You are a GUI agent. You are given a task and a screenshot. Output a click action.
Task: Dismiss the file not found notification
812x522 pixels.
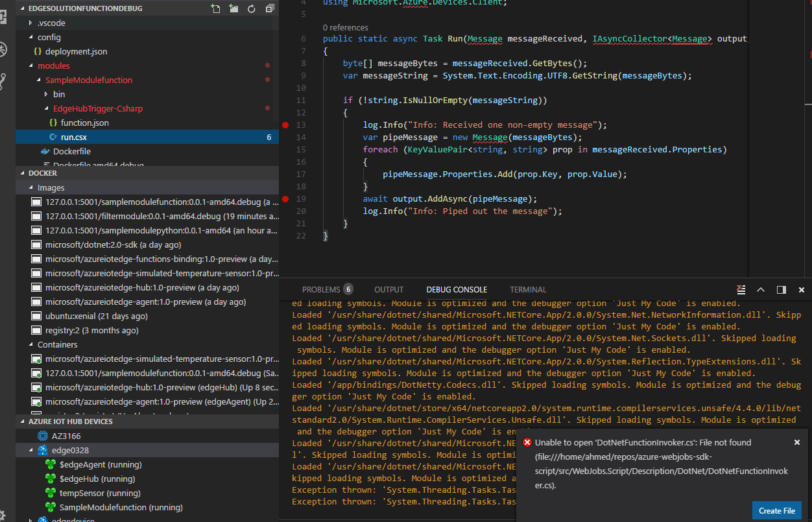point(797,442)
